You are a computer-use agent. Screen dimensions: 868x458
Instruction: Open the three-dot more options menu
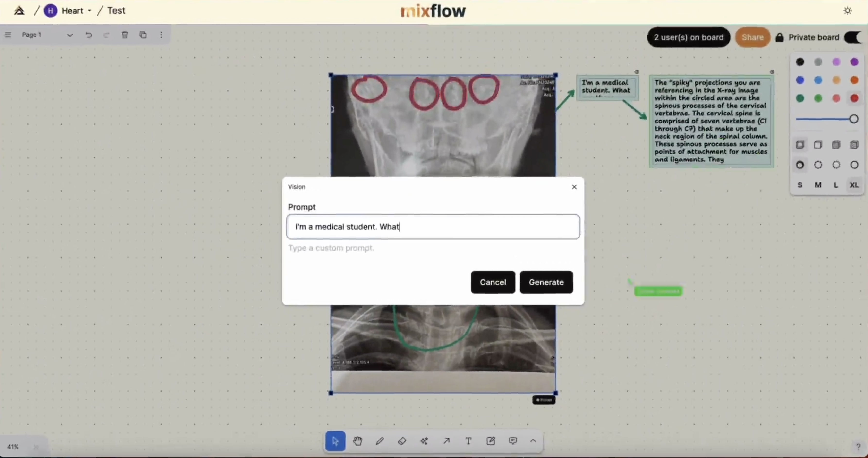pos(161,35)
